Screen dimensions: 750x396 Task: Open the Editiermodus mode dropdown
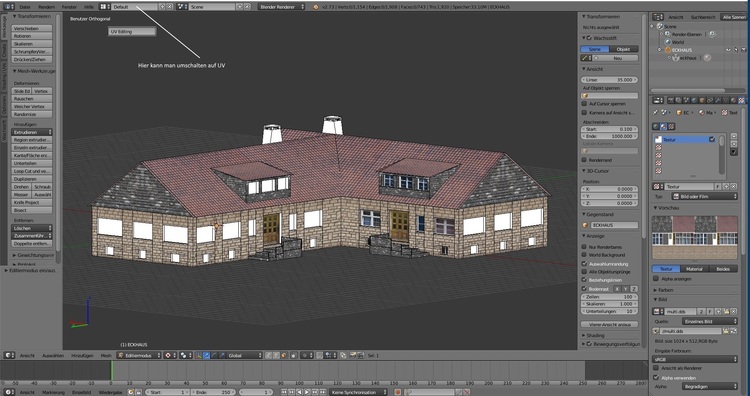(x=138, y=355)
